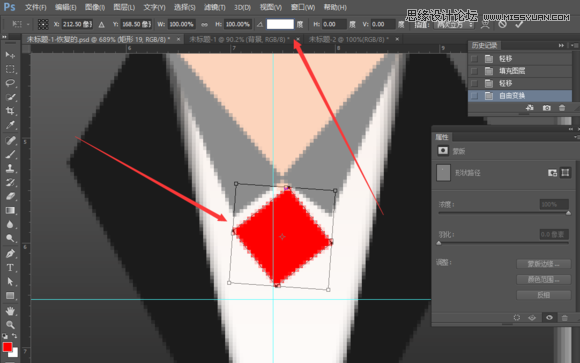Select the 自由变换 history state

click(520, 96)
